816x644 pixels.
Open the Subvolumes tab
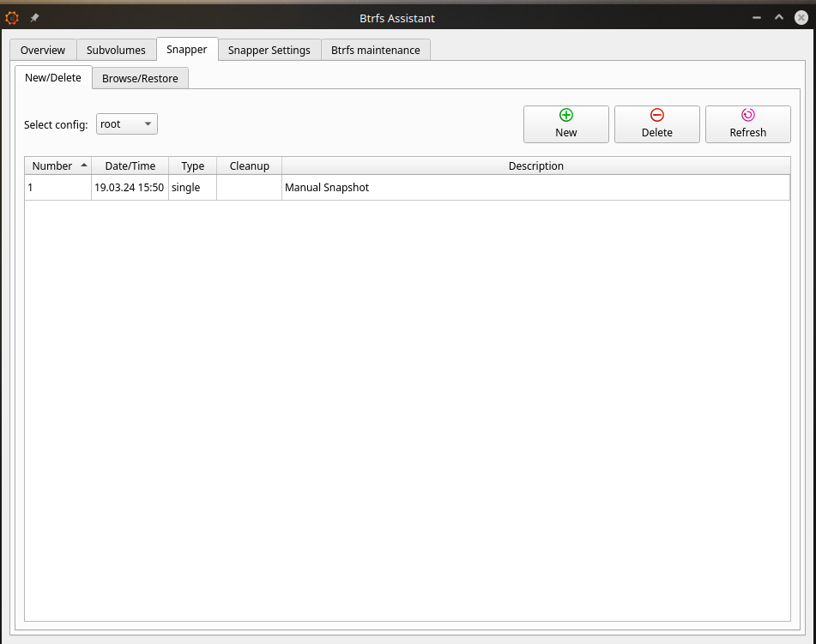116,51
